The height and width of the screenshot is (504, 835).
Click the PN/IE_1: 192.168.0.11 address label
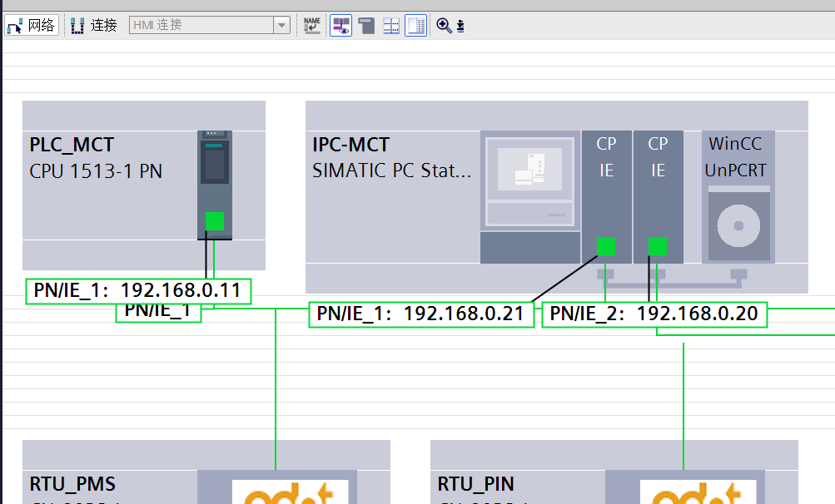pos(137,290)
